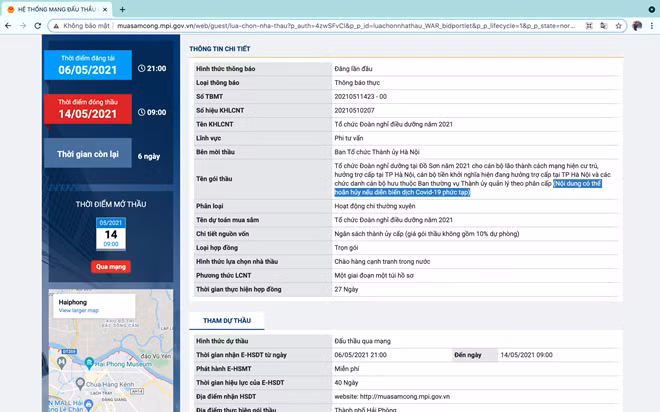Click the value 40 Ngày
Viewport: 660px width, 412px height.
[346, 383]
